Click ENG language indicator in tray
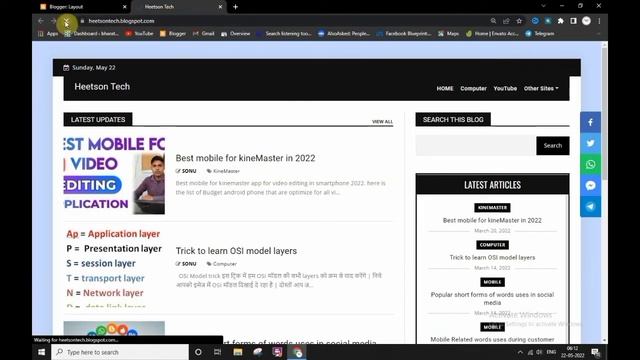The image size is (640, 360). click(x=551, y=352)
